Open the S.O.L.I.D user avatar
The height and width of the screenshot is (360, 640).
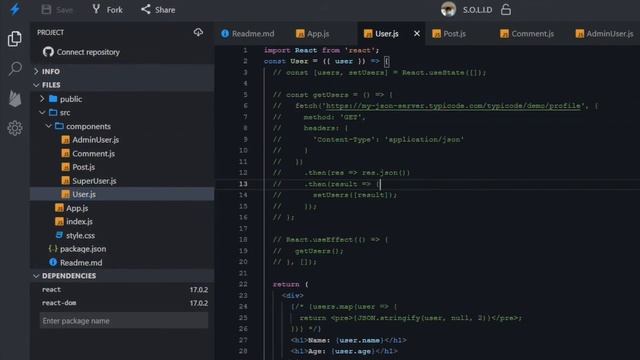(448, 9)
